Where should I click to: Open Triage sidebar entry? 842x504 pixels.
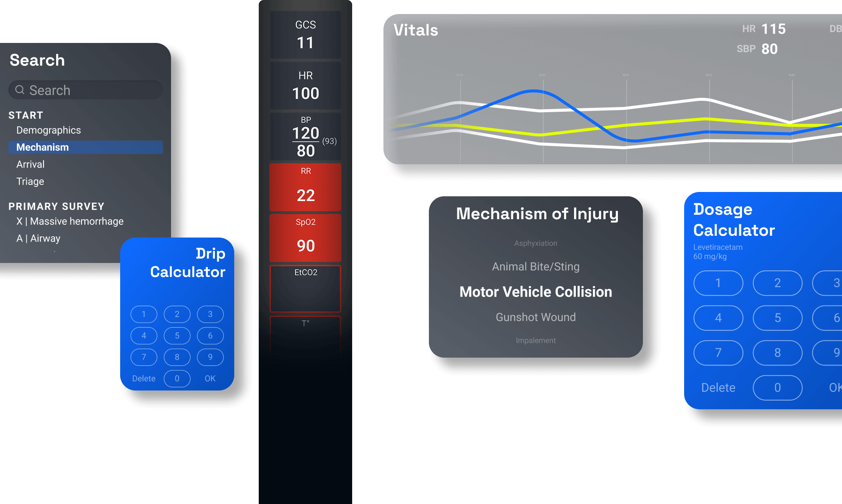[30, 181]
